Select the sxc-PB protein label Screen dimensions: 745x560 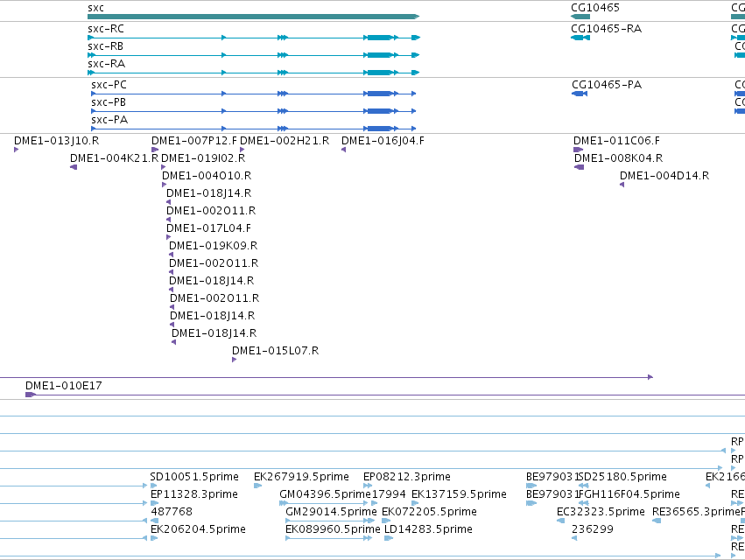pos(109,102)
